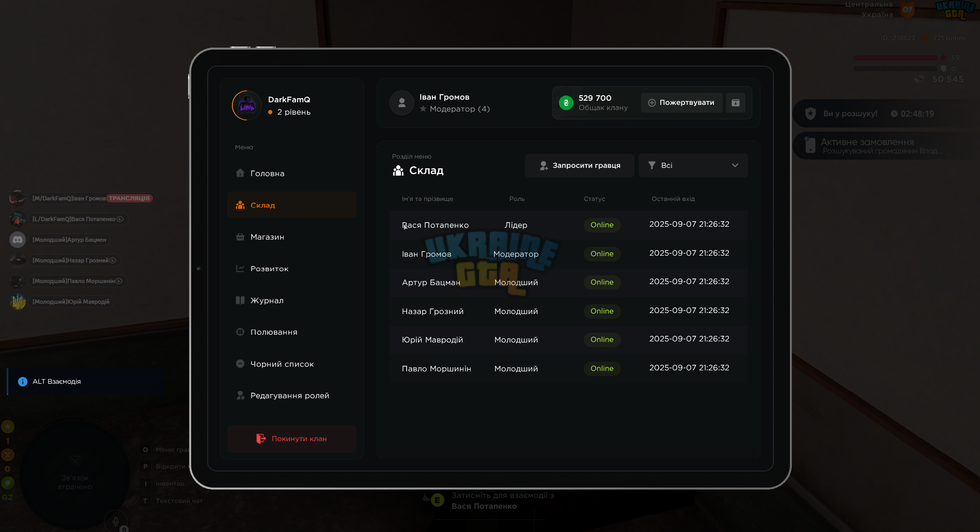Click the Online badge of Павло Моршинін
This screenshot has height=532, width=980.
(x=602, y=368)
